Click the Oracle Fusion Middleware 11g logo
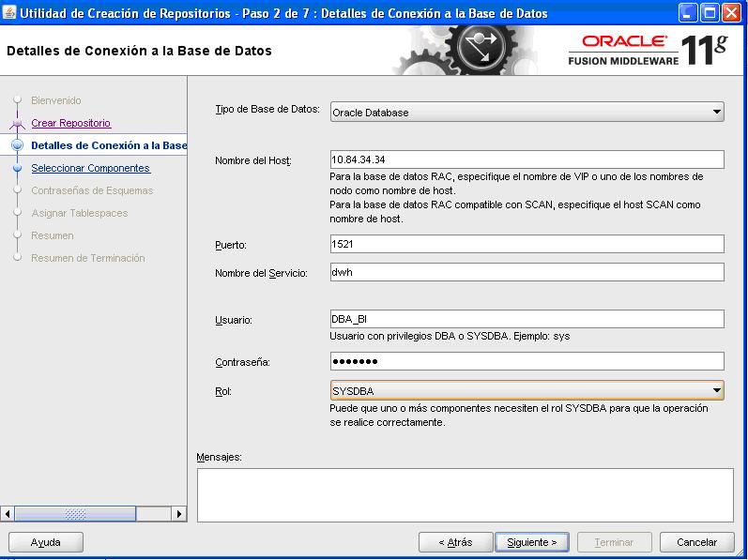Viewport: 748px width, 560px height. 648,50
